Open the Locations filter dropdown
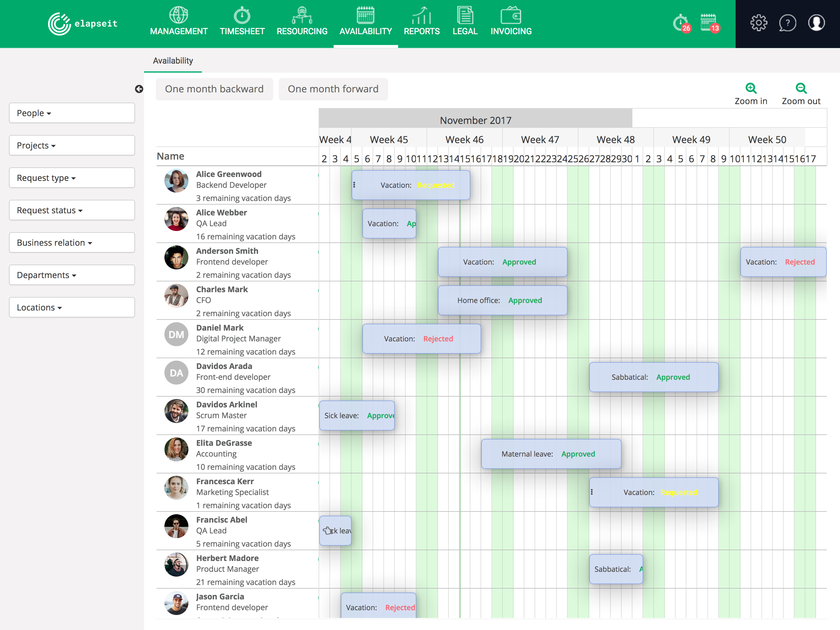 coord(72,307)
